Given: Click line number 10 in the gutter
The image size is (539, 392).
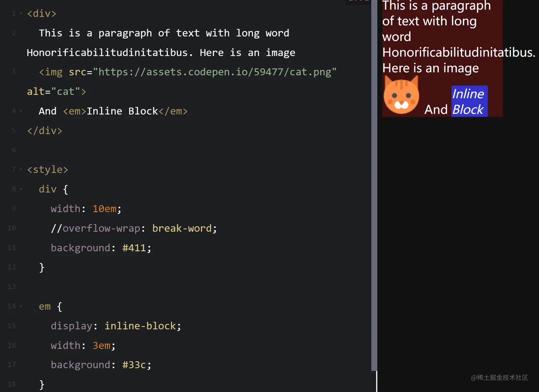Looking at the screenshot, I should 12,228.
